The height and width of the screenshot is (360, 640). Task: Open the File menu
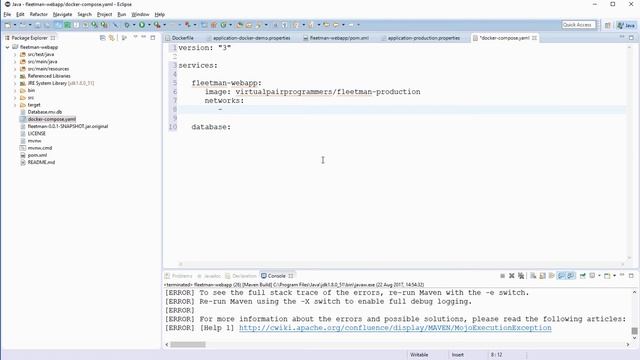[7, 14]
